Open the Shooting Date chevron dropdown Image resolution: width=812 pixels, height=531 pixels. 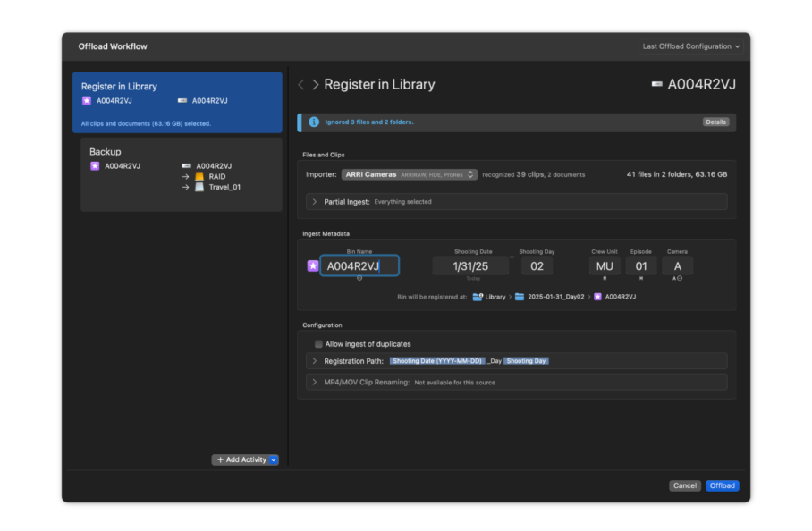[x=512, y=257]
